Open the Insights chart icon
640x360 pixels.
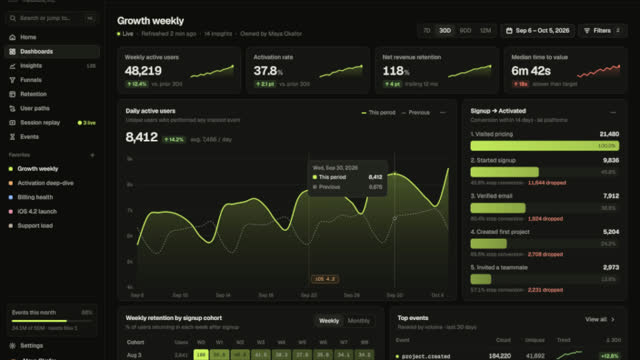pyautogui.click(x=12, y=66)
